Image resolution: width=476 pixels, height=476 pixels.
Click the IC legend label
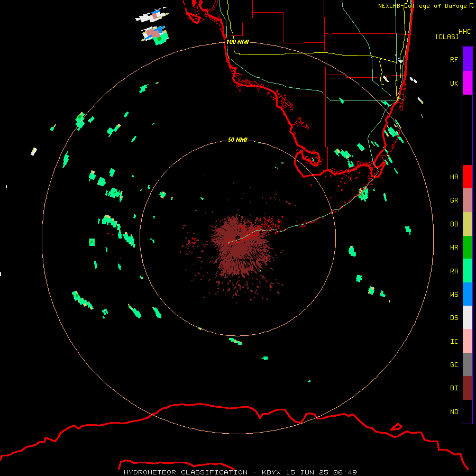[454, 342]
